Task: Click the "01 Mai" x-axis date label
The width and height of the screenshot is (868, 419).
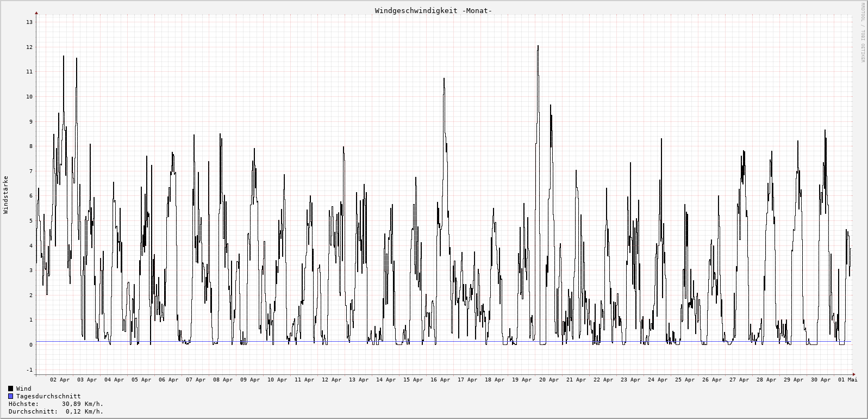Action: [x=847, y=380]
